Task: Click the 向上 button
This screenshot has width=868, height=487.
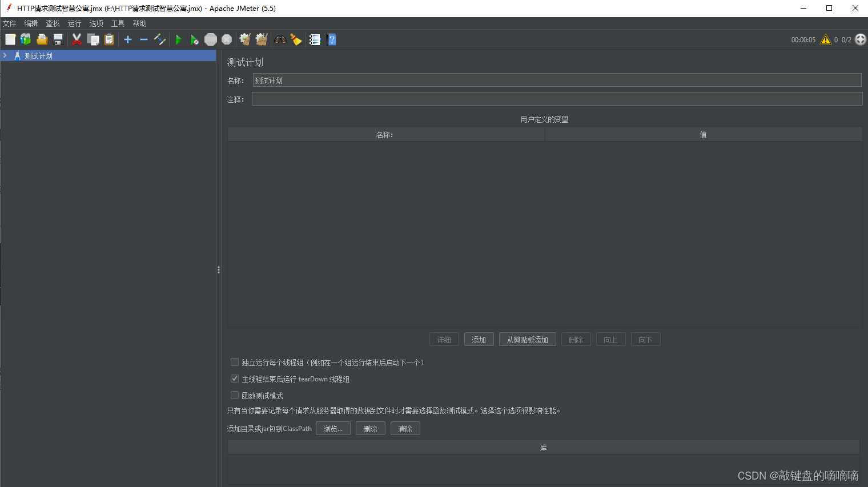Action: pyautogui.click(x=611, y=340)
